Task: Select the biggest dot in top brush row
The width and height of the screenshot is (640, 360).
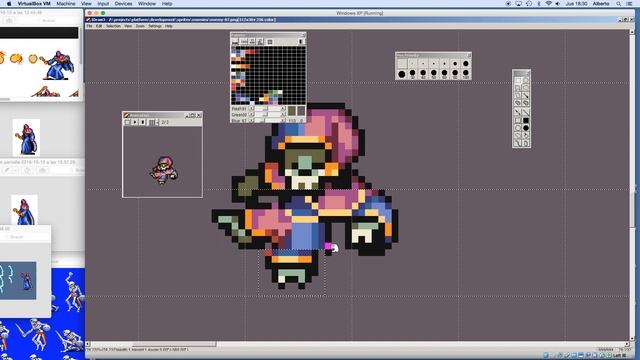Action: (x=465, y=63)
